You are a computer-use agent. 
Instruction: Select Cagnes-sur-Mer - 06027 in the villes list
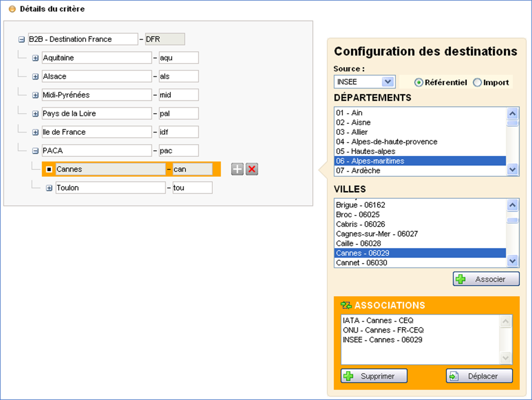377,234
